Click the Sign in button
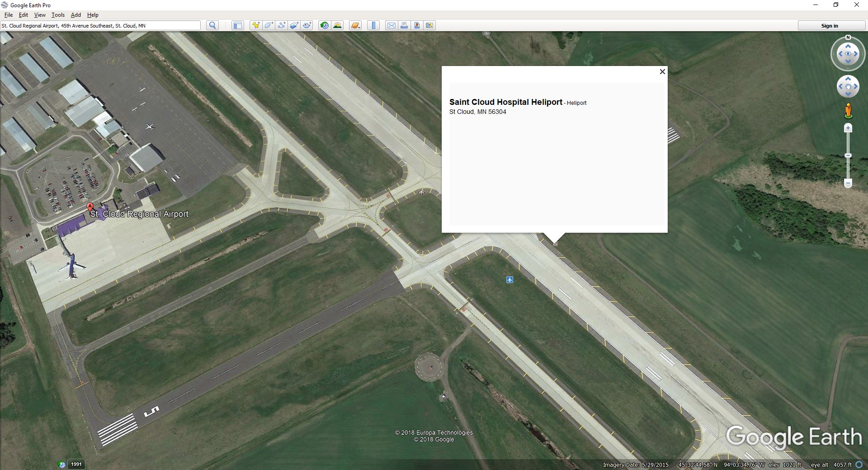The height and width of the screenshot is (470, 868). point(829,26)
